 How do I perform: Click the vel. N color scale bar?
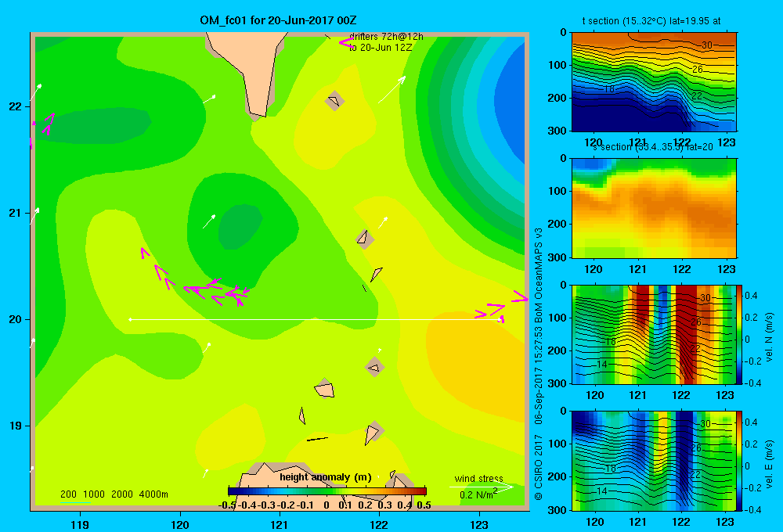coord(740,334)
